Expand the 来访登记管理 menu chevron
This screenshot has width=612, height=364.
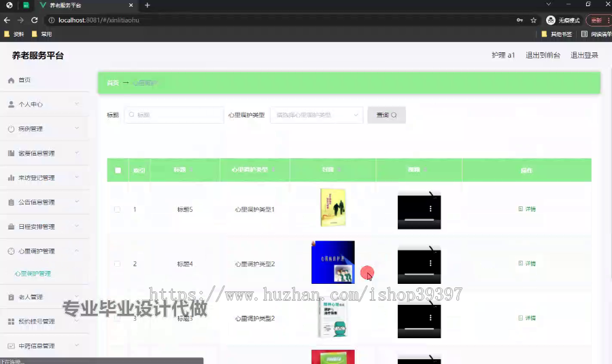pyautogui.click(x=77, y=177)
